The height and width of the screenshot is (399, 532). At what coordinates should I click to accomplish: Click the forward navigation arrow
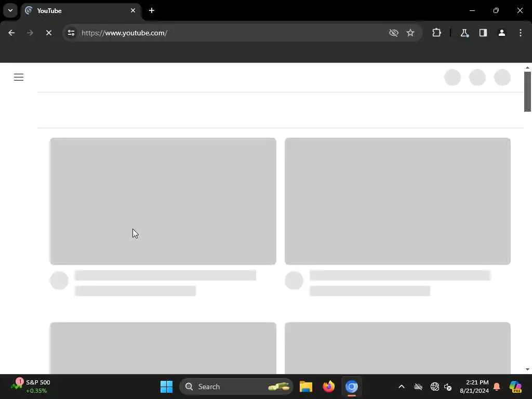point(30,33)
